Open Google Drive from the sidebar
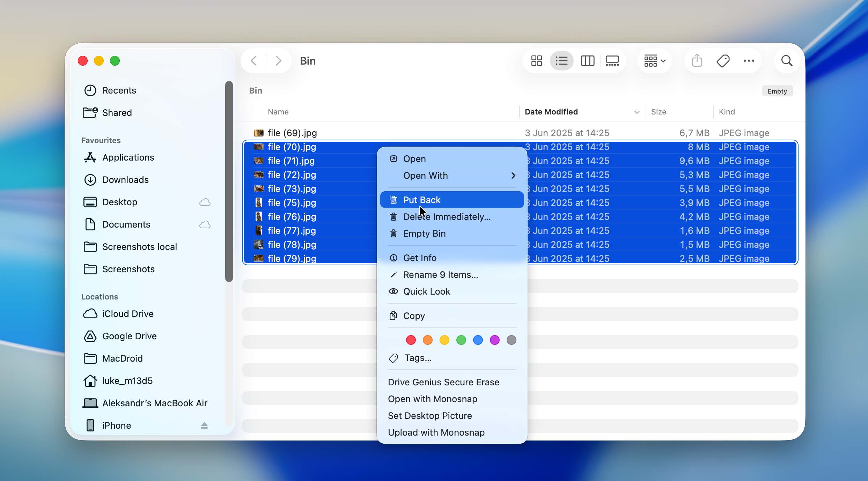Image resolution: width=868 pixels, height=481 pixels. point(129,336)
